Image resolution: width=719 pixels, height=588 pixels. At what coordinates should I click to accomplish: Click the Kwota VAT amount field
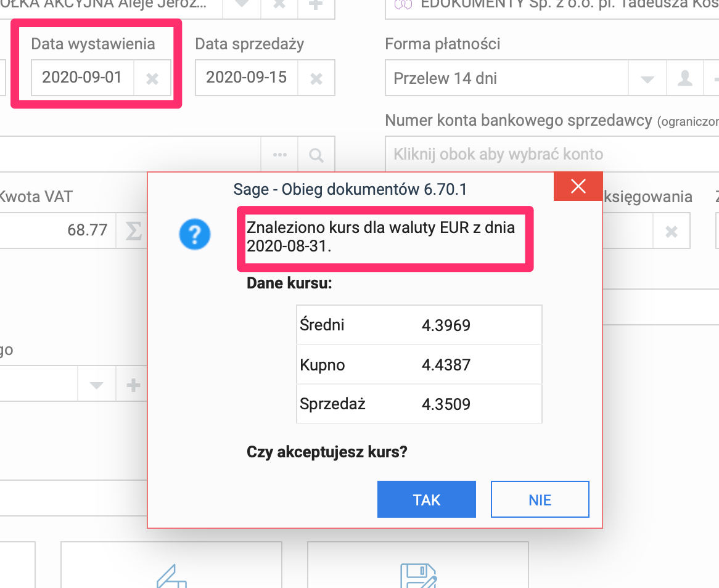[57, 230]
